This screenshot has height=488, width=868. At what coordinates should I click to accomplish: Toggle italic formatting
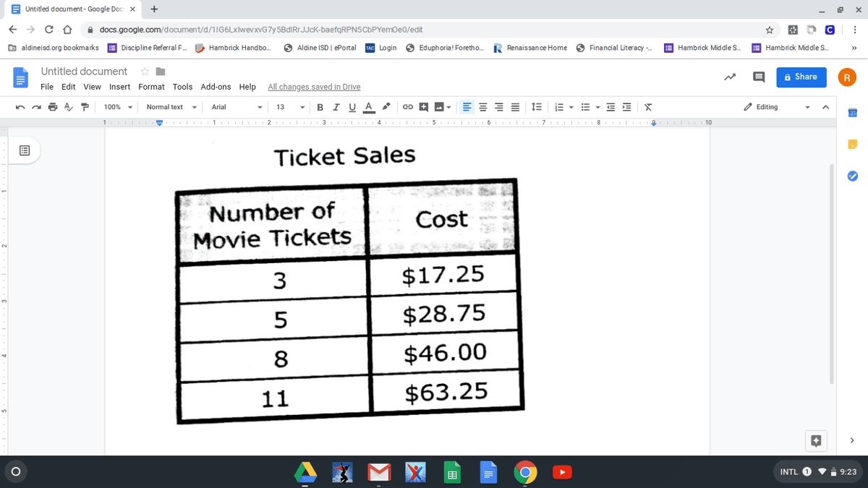point(336,107)
